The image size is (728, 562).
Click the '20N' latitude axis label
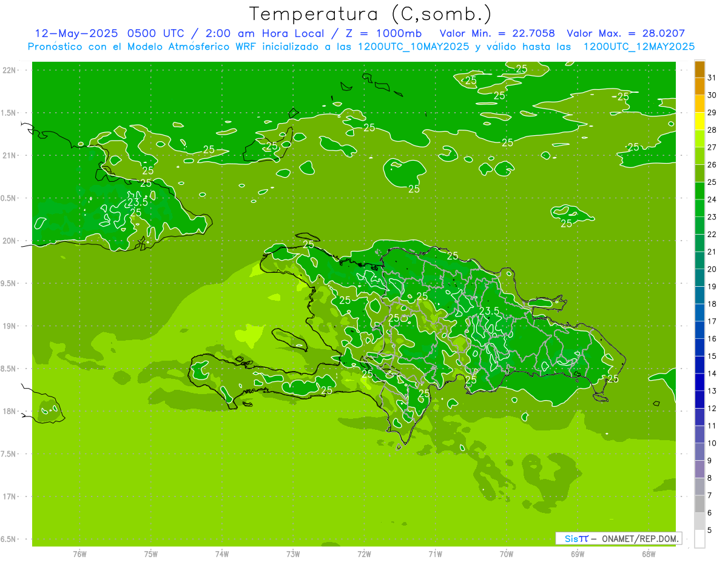pos(10,241)
